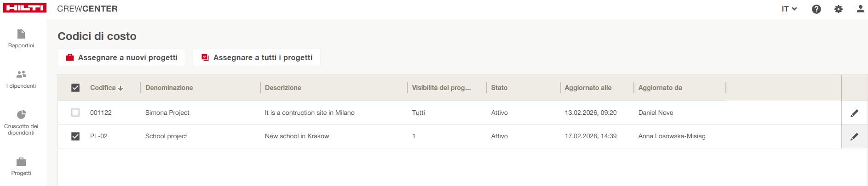Click Assegnare a nuovi progetti button
The image size is (868, 186).
point(121,57)
